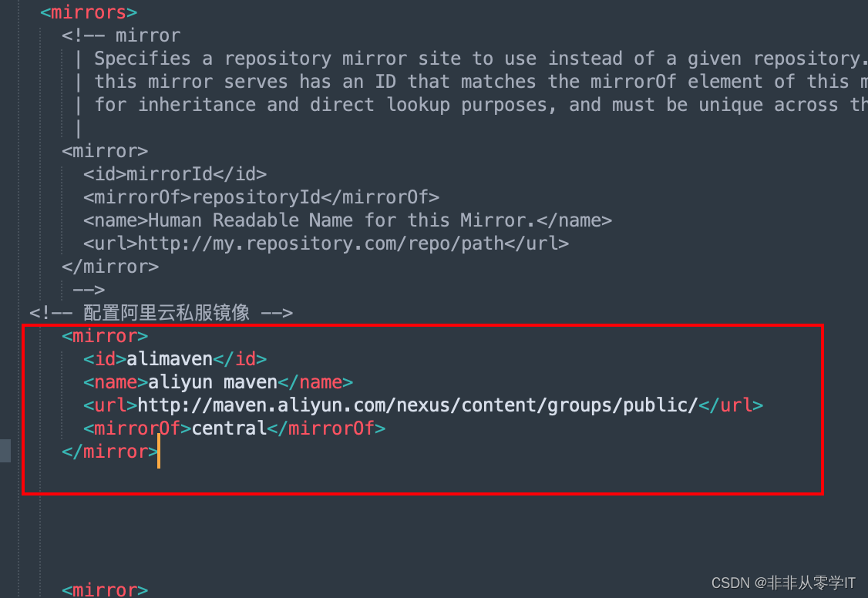Click the aliyun maven name value

click(x=213, y=382)
